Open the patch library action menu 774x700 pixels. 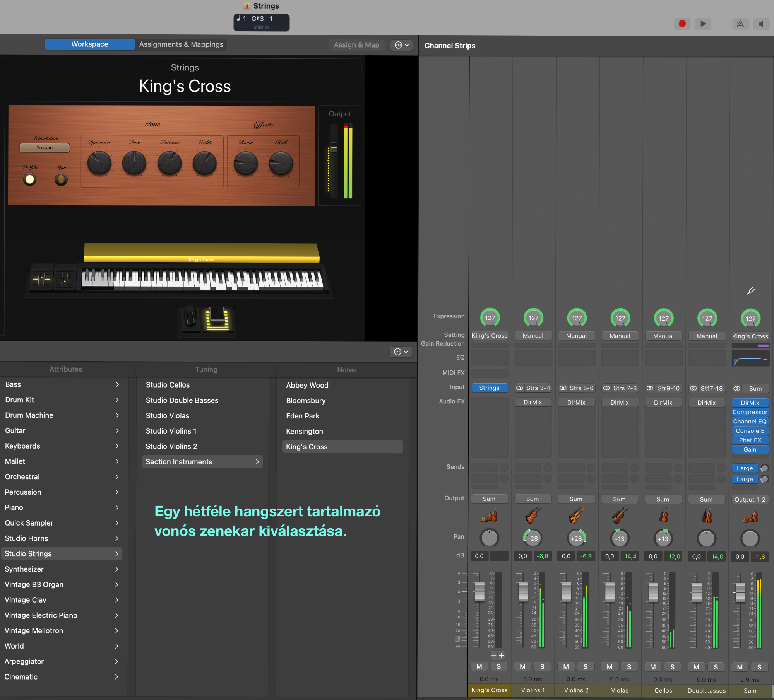coord(401,352)
